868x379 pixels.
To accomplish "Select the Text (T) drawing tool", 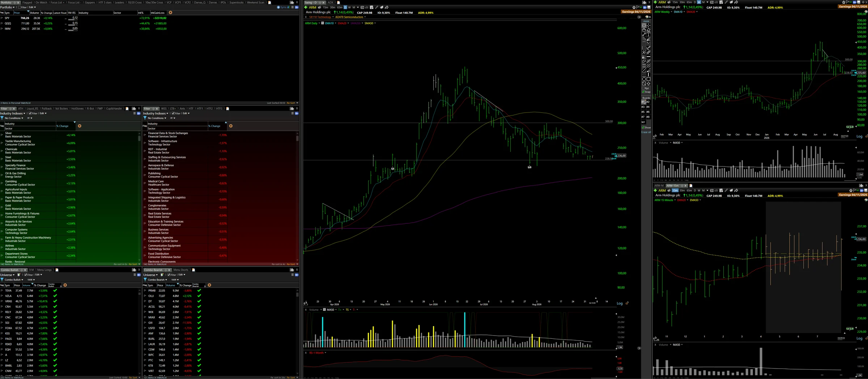I will [x=648, y=34].
